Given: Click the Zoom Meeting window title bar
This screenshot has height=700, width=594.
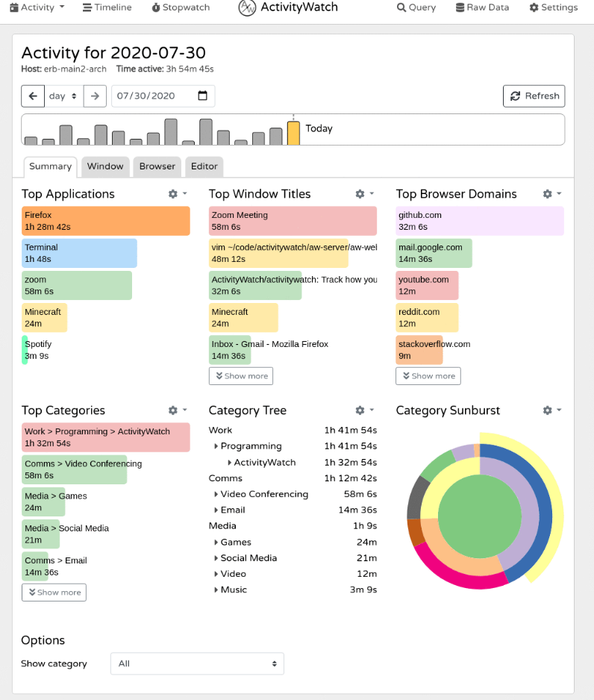Looking at the screenshot, I should (x=293, y=221).
